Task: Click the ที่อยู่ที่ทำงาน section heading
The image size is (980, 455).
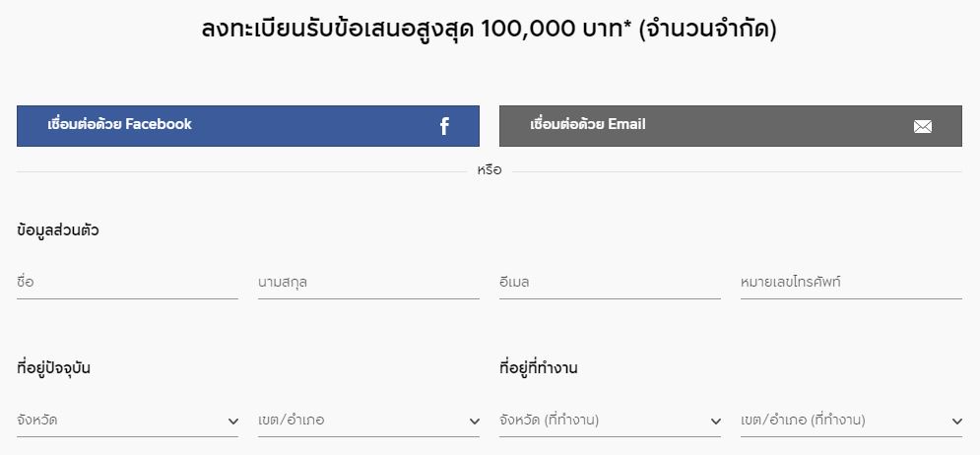Action: (539, 368)
